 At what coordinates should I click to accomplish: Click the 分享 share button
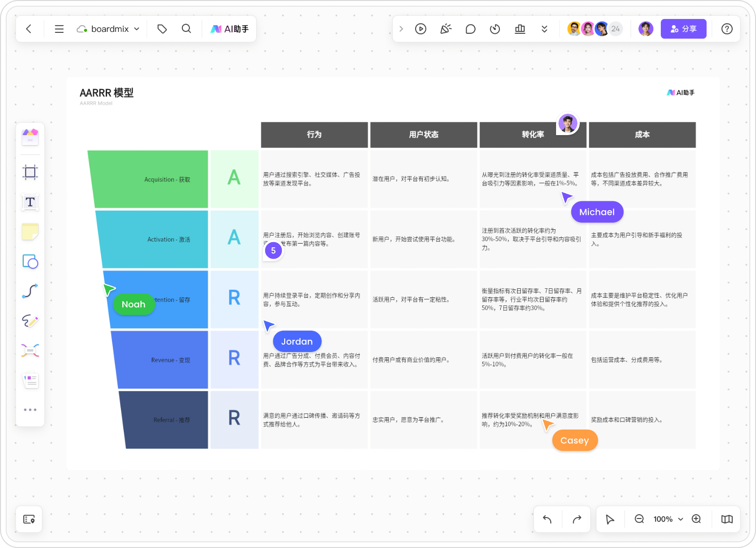(683, 29)
